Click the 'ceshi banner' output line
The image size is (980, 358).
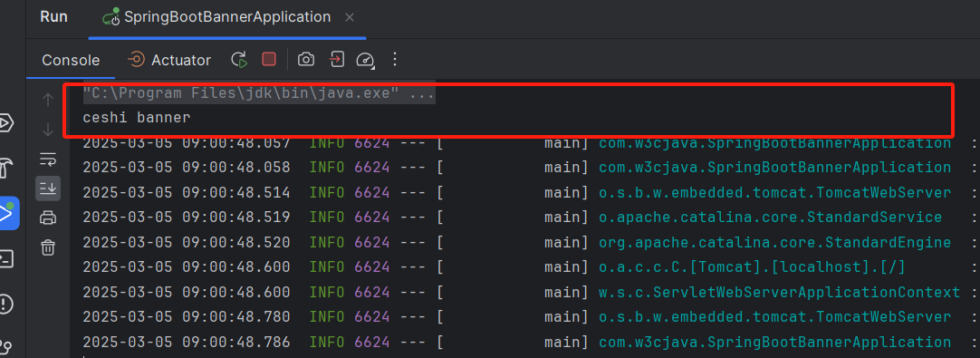[x=136, y=117]
